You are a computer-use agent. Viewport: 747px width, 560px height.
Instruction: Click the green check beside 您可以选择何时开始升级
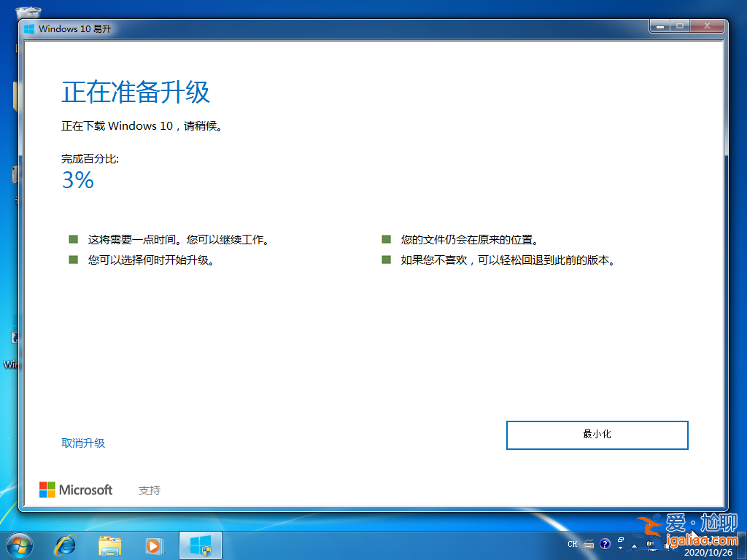tap(73, 260)
